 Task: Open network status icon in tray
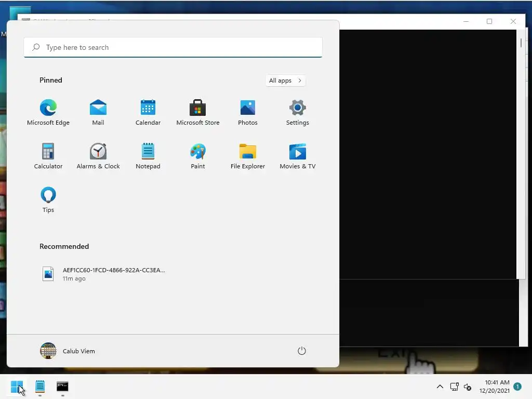pos(454,387)
